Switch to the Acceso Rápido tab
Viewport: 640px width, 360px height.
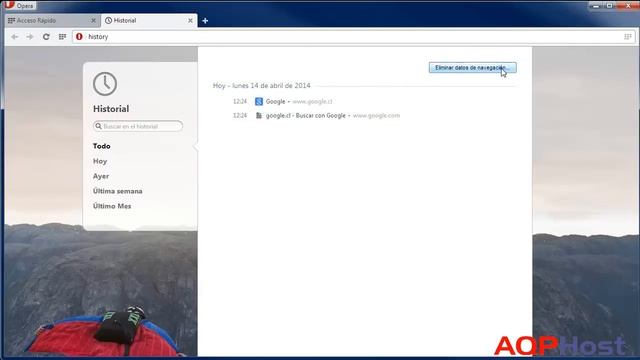pos(51,20)
